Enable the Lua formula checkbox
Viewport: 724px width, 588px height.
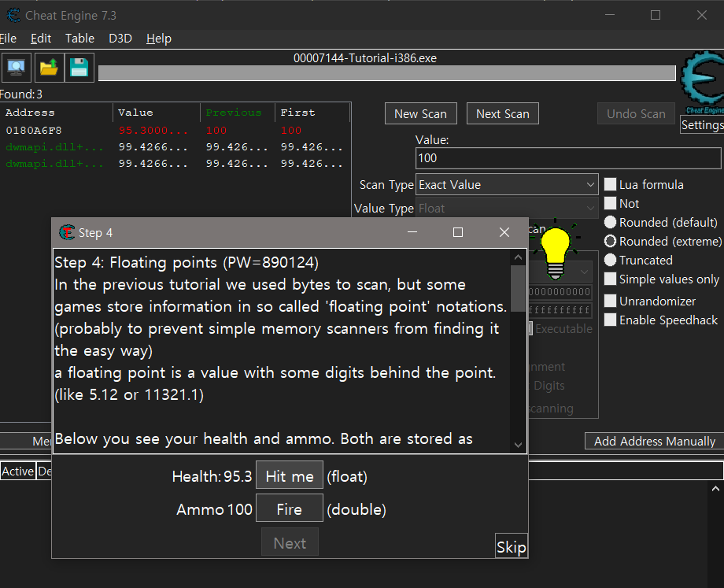pos(611,184)
